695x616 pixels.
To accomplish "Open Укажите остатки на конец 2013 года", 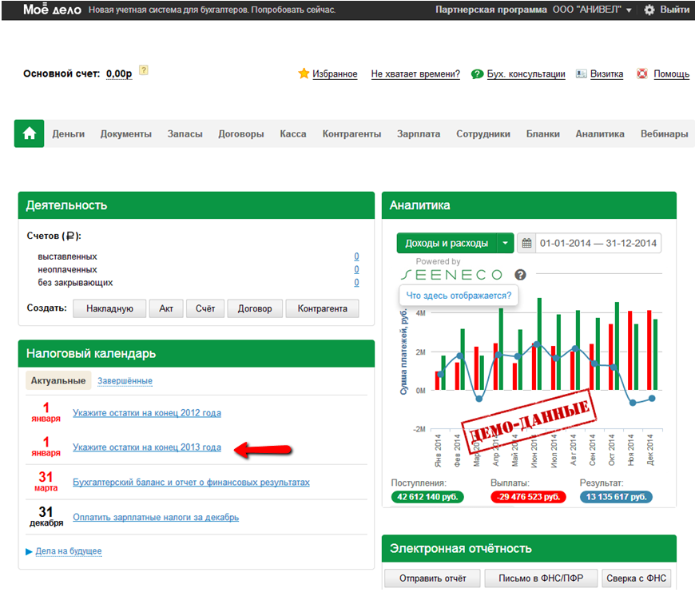I will coord(147,447).
